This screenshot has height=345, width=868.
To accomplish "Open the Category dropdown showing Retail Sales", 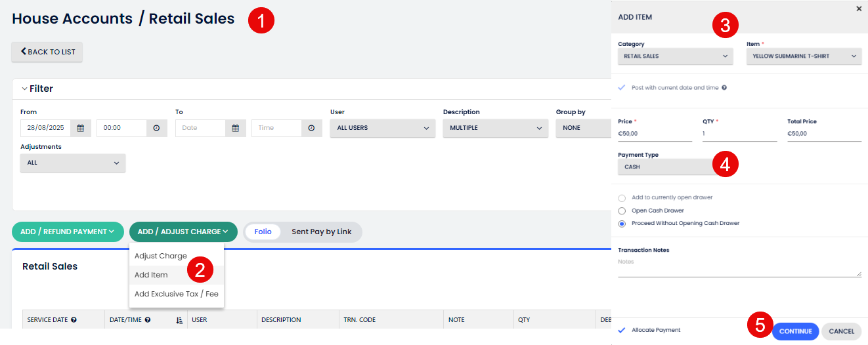I will click(675, 56).
